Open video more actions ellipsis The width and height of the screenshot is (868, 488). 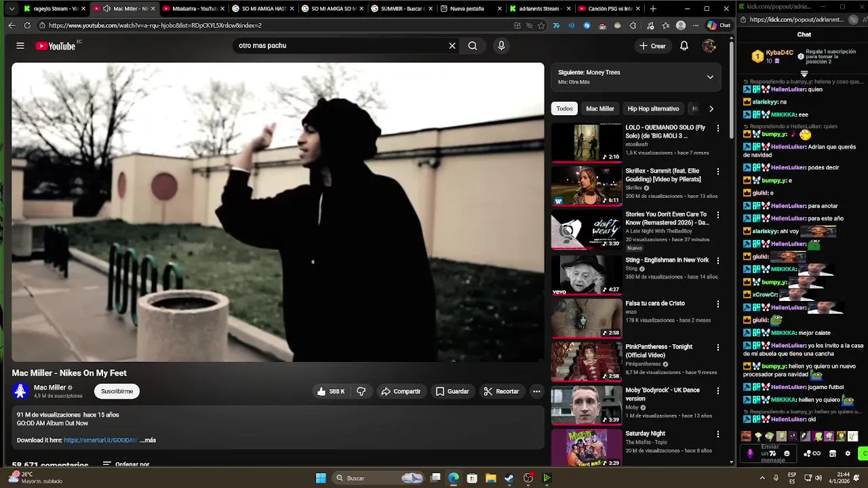536,391
